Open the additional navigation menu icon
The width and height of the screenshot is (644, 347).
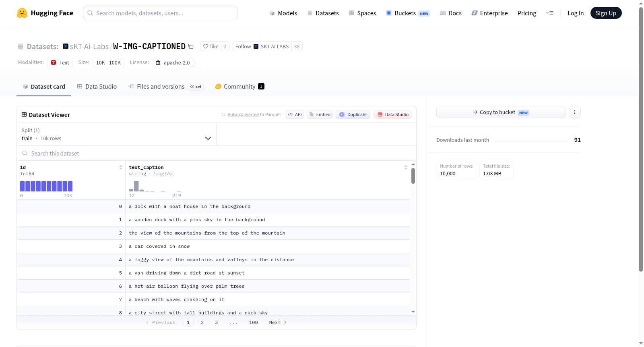[x=549, y=13]
